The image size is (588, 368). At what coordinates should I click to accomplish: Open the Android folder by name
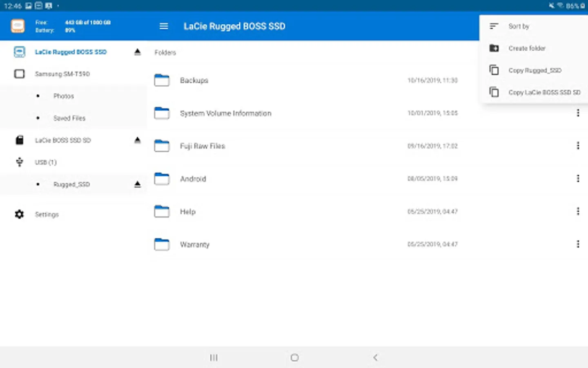(193, 179)
